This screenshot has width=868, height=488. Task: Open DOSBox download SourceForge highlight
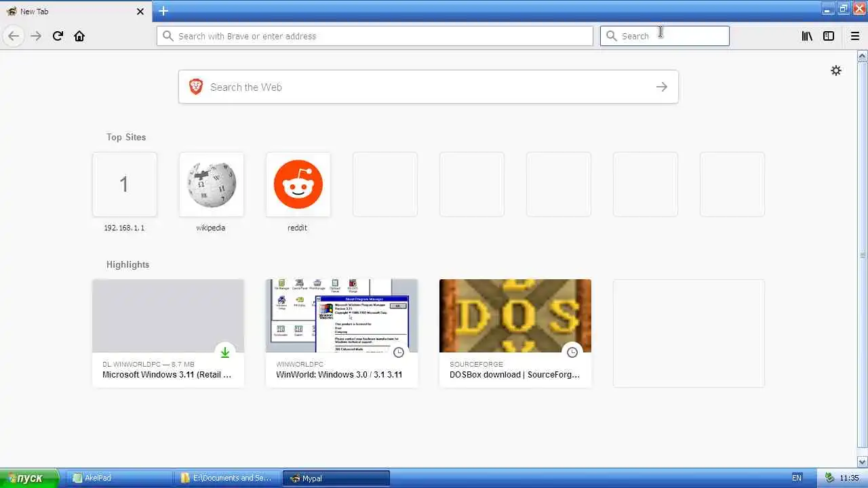(515, 333)
